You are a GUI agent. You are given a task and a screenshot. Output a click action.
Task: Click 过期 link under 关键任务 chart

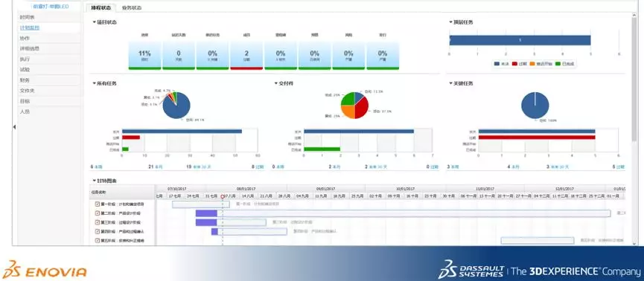[x=621, y=167]
